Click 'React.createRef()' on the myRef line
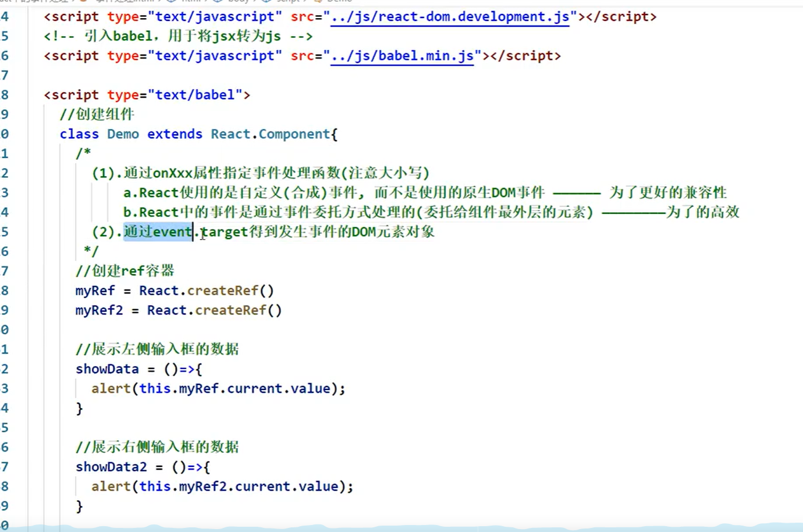This screenshot has height=532, width=803. pyautogui.click(x=206, y=291)
